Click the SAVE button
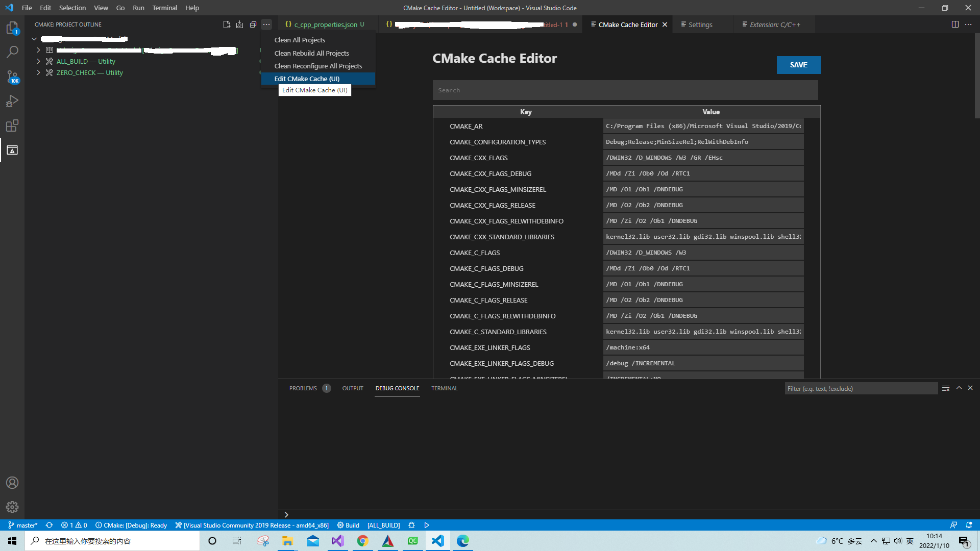This screenshot has width=980, height=551. coord(798,65)
